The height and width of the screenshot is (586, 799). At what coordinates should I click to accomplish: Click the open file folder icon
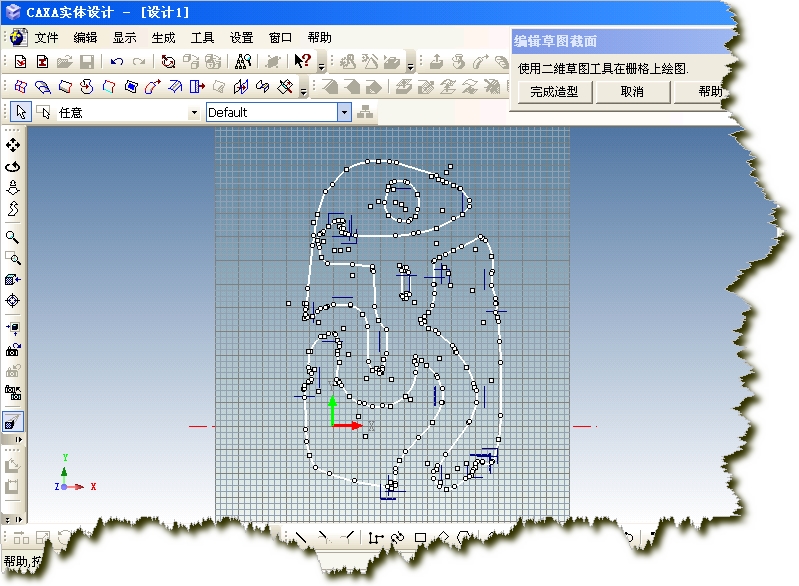(x=65, y=62)
